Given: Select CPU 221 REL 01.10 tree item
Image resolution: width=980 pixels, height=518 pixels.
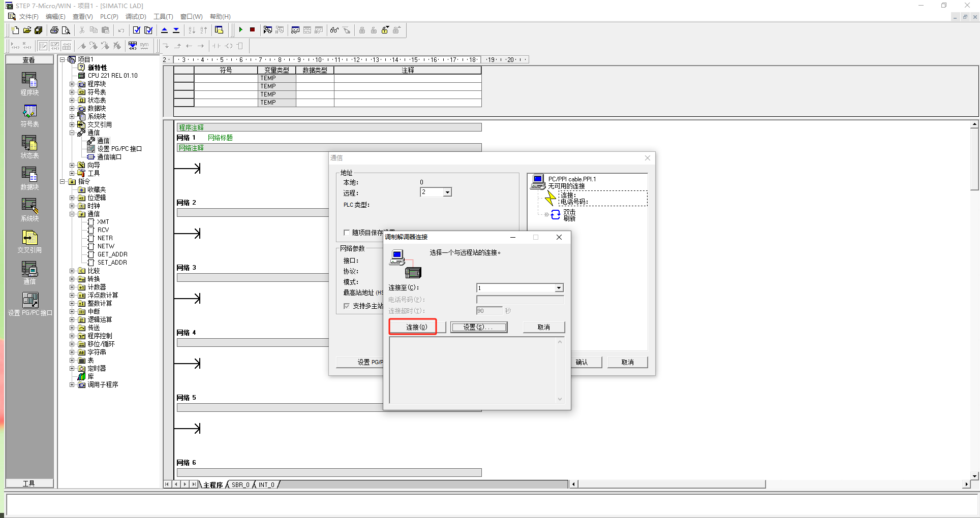Looking at the screenshot, I should [x=113, y=76].
